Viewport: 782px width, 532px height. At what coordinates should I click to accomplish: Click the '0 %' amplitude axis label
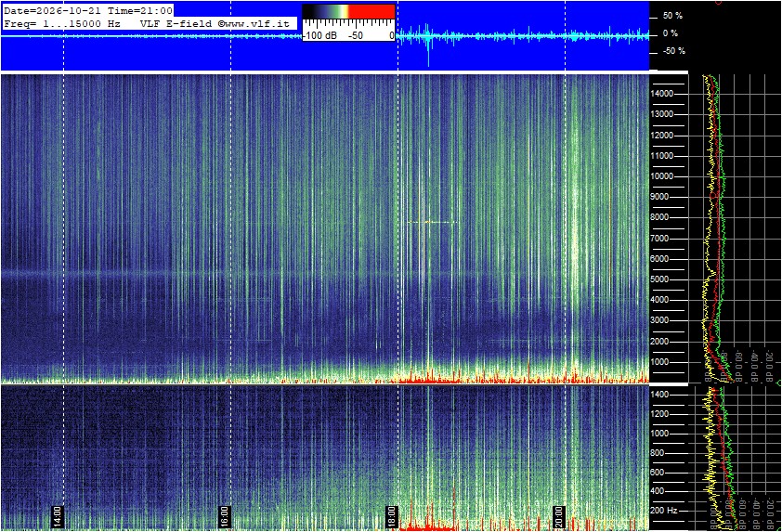click(671, 33)
